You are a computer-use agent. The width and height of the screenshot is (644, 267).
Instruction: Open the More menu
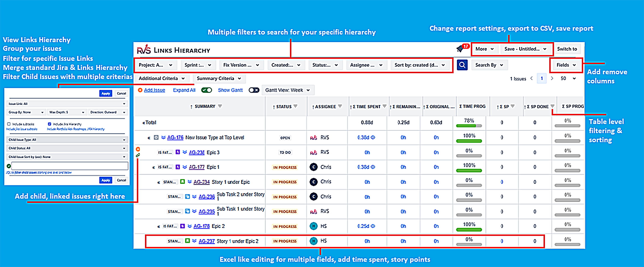tap(484, 49)
